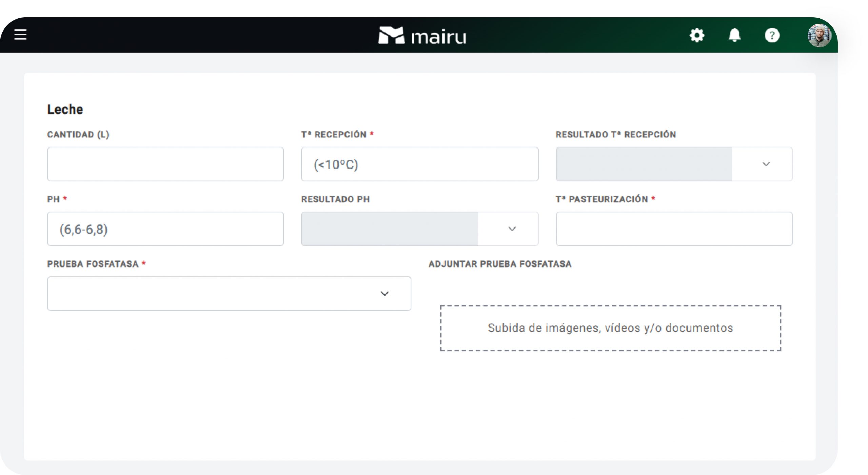Focus the Cantidad (L) input field

tap(165, 164)
